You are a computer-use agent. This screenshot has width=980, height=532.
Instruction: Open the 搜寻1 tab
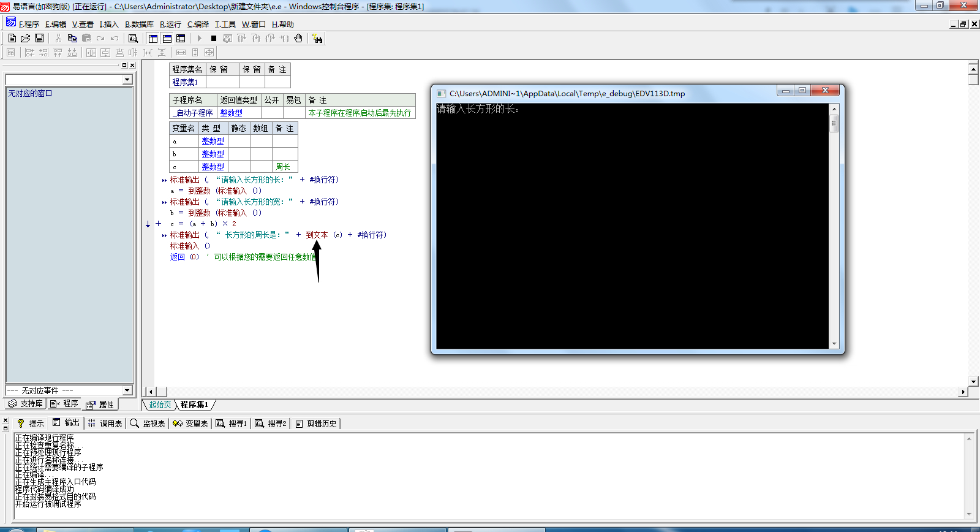pos(232,424)
